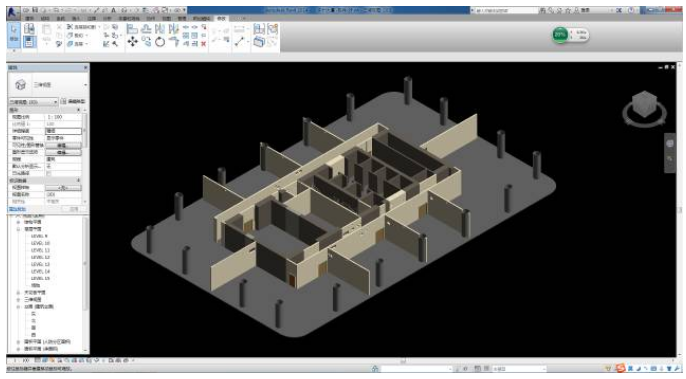The height and width of the screenshot is (379, 686).
Task: Open the steering wheel on navigation bar
Action: pos(670,144)
